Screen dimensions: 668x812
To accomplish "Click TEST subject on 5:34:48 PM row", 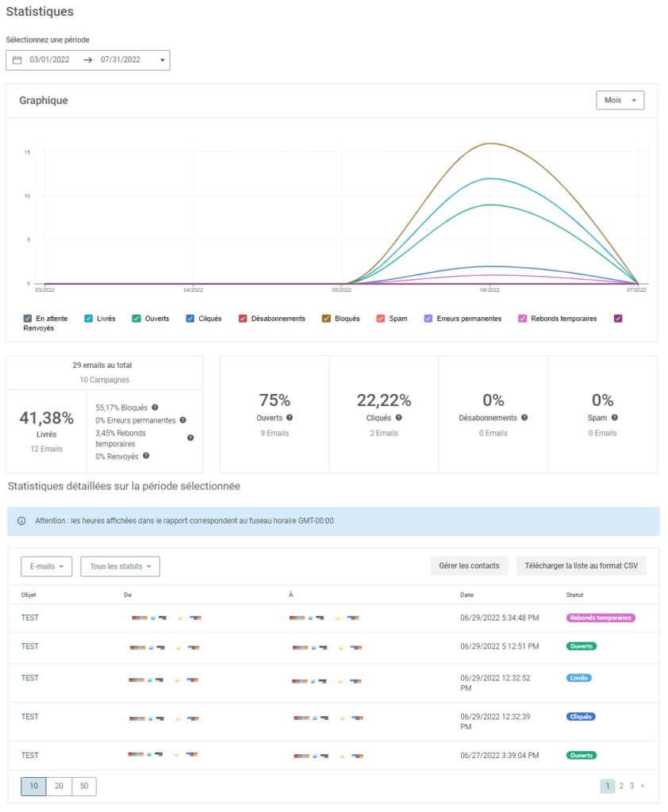I will (30, 618).
